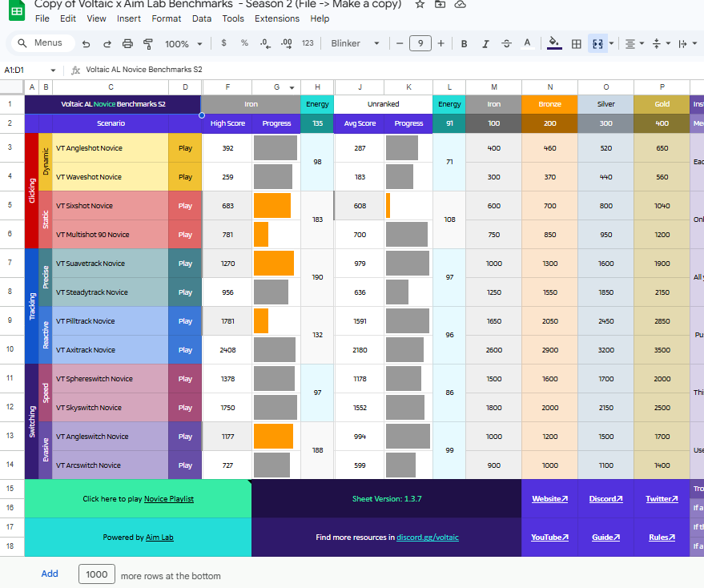704x588 pixels.
Task: Toggle italic formatting
Action: [x=485, y=43]
